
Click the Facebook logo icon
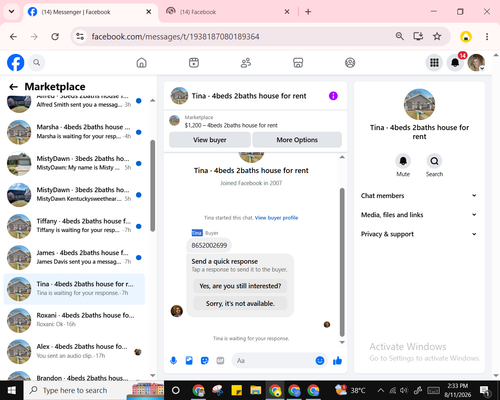[x=16, y=62]
